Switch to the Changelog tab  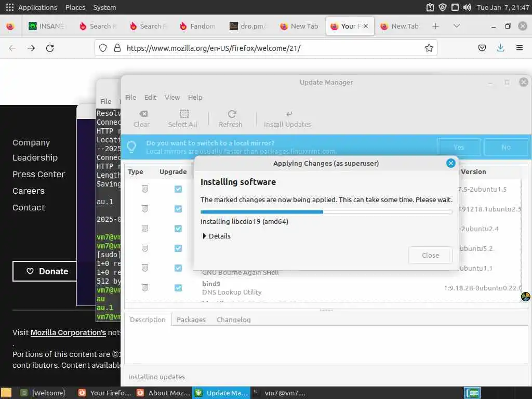pos(233,320)
